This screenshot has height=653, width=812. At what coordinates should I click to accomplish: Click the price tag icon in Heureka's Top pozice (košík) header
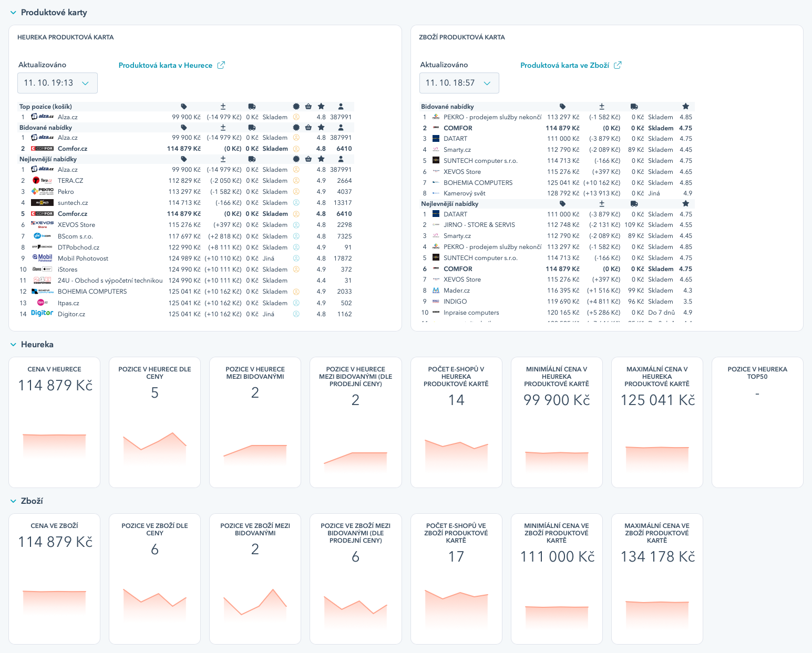pos(184,107)
